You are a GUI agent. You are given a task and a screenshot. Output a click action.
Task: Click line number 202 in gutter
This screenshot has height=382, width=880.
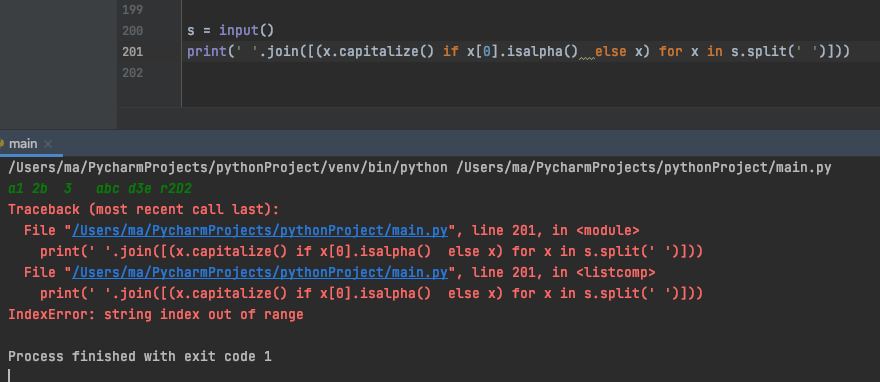(132, 72)
